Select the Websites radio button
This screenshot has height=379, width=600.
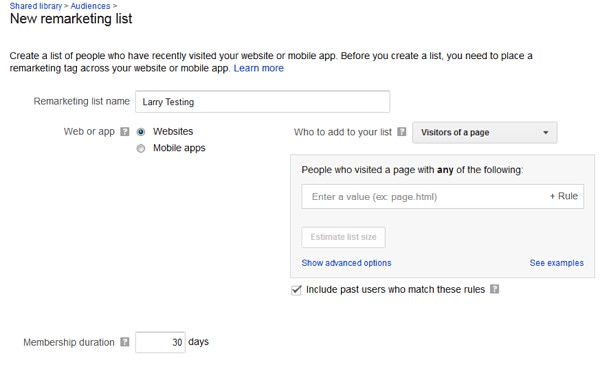click(141, 132)
